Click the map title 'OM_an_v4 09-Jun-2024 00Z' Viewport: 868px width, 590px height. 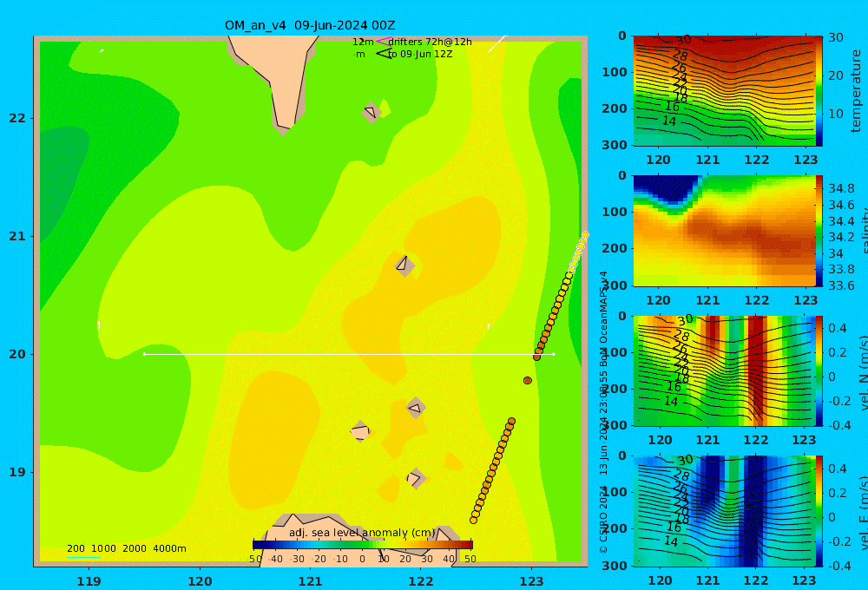coord(310,25)
